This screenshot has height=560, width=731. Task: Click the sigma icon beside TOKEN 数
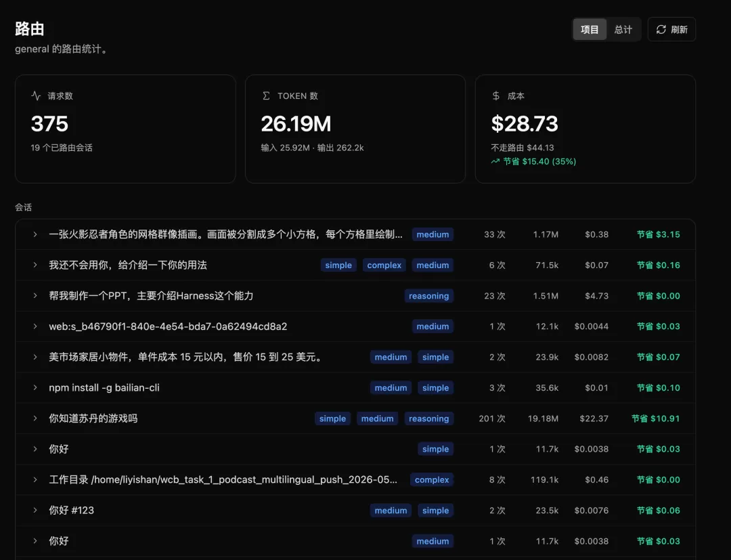click(266, 95)
